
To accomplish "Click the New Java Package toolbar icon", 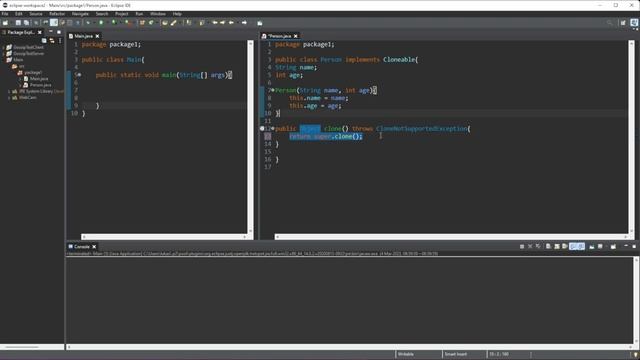I will point(142,23).
